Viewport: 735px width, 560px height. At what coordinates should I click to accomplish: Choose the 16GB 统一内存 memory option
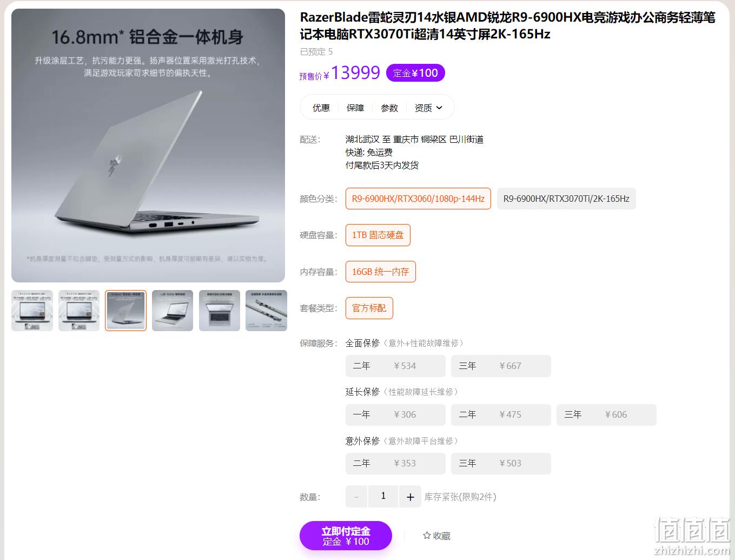(380, 272)
